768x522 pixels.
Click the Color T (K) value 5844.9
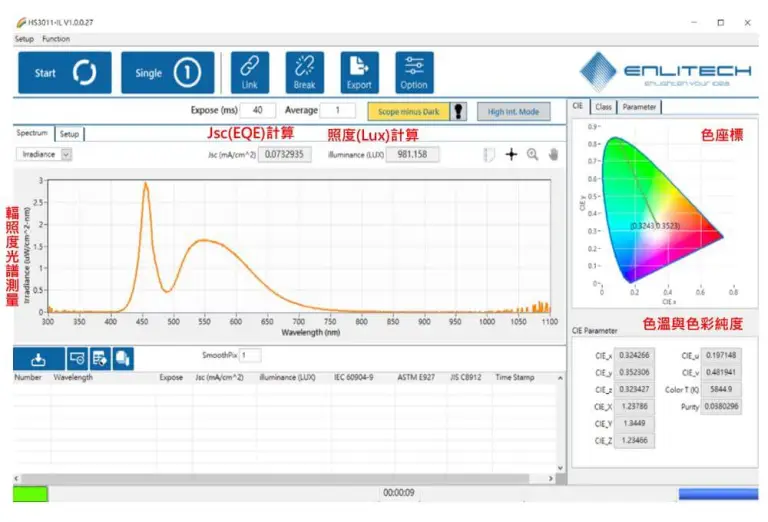click(721, 390)
